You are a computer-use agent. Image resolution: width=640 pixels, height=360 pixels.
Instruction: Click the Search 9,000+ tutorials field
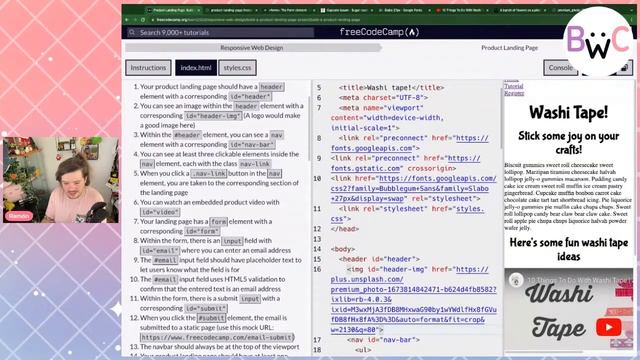(x=220, y=32)
